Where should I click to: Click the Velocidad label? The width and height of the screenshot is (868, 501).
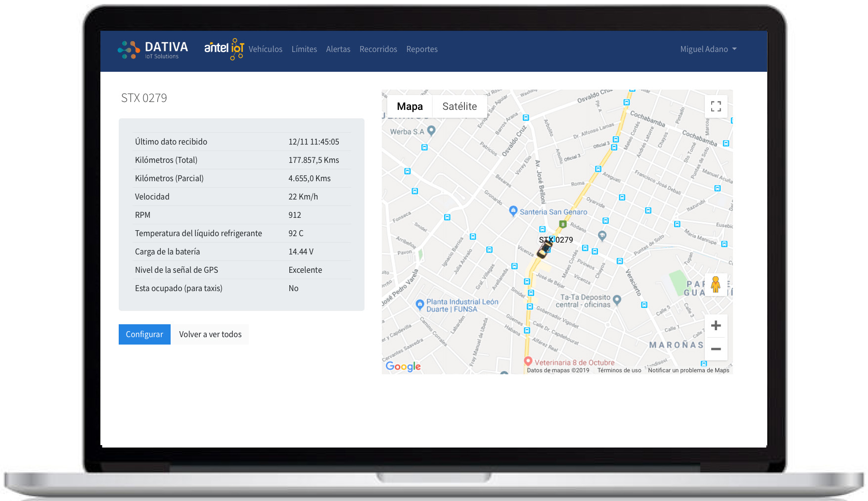(x=152, y=197)
